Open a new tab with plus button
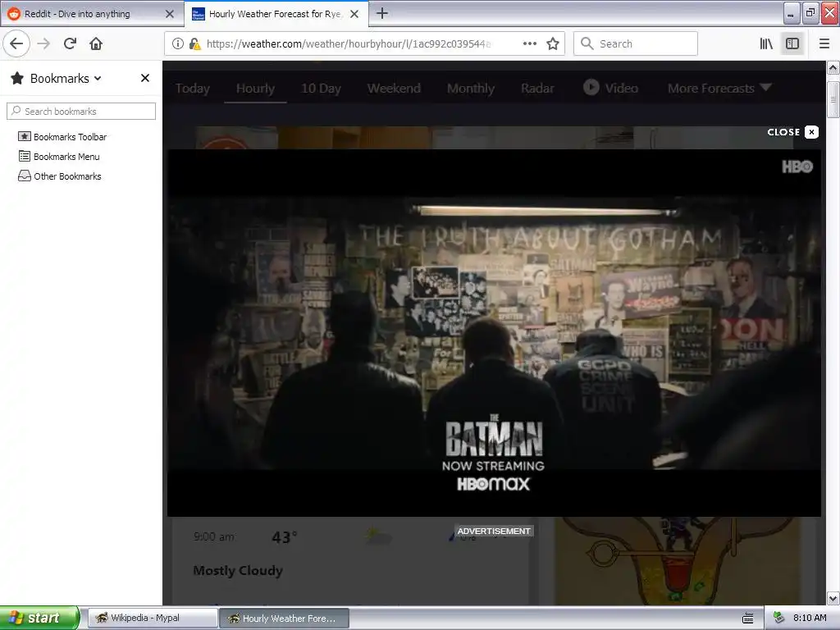This screenshot has width=840, height=630. click(382, 13)
